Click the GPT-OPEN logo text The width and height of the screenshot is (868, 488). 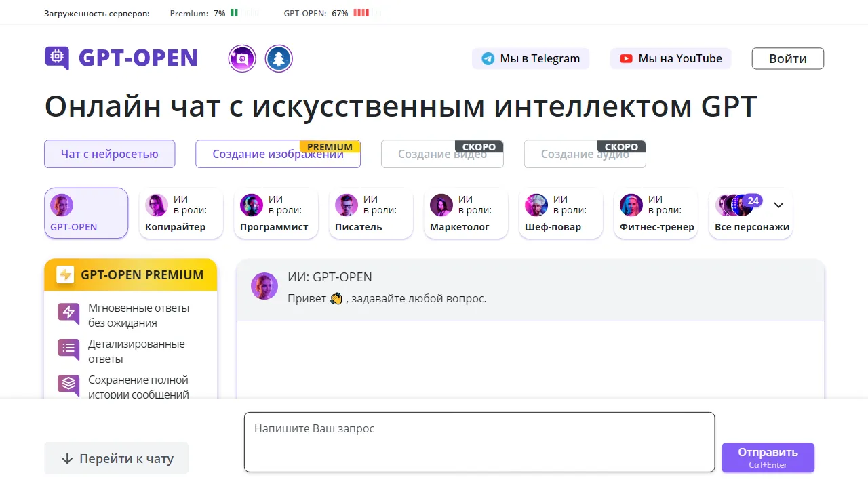pyautogui.click(x=138, y=58)
